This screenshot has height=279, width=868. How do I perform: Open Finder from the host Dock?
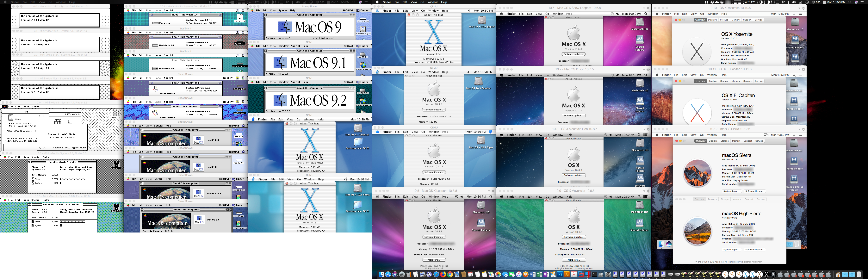tap(381, 274)
